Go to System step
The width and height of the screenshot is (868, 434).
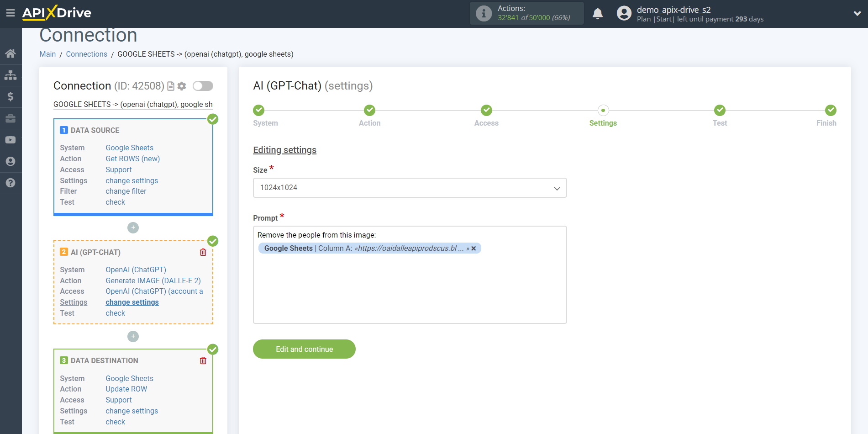click(259, 110)
